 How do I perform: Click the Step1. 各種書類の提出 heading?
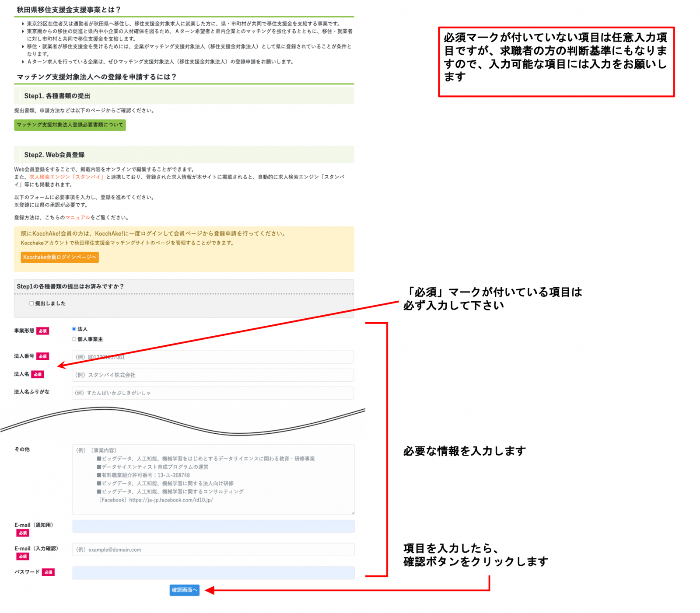[57, 96]
